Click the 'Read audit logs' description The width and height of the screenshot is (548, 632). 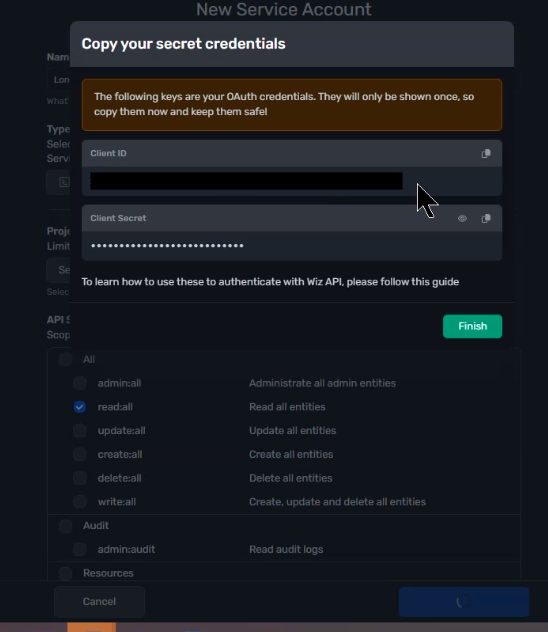286,549
